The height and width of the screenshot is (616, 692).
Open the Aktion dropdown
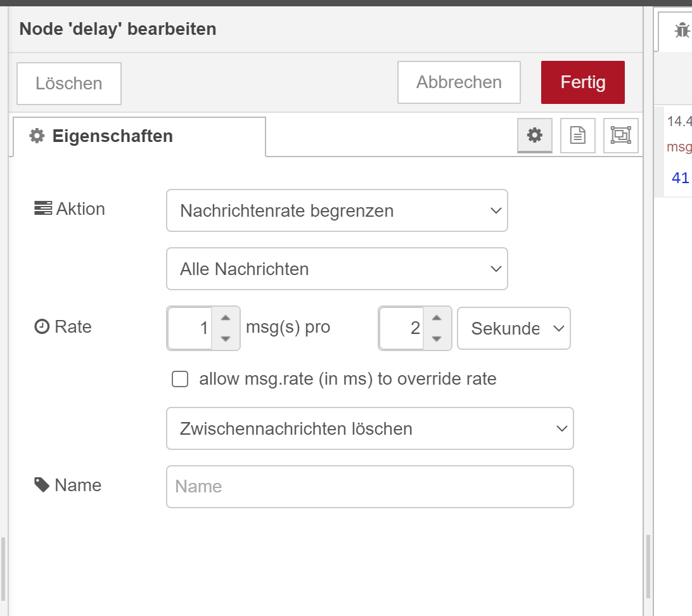pyautogui.click(x=336, y=210)
